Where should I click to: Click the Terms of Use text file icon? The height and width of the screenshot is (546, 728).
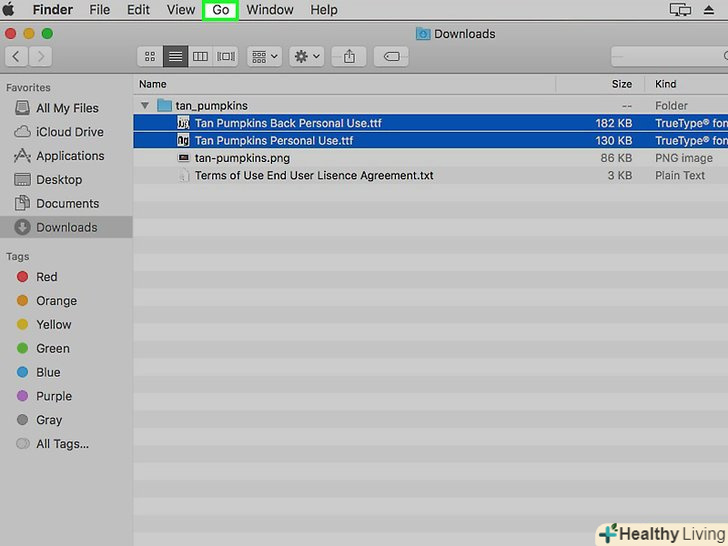(x=184, y=176)
